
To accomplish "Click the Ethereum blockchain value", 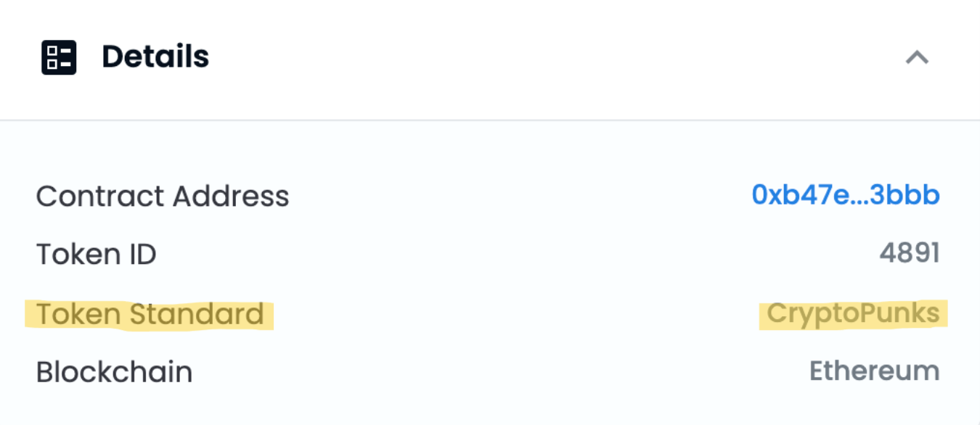I will click(x=874, y=371).
